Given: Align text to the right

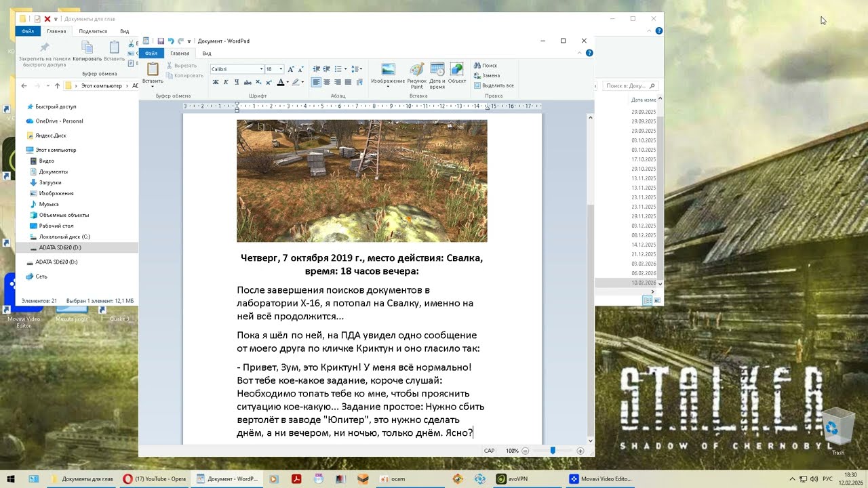Looking at the screenshot, I should tap(338, 82).
